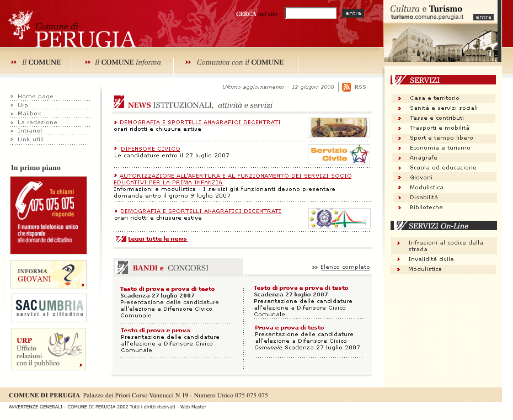
Task: Click 'Web Master' footer link
Action: coord(193,407)
